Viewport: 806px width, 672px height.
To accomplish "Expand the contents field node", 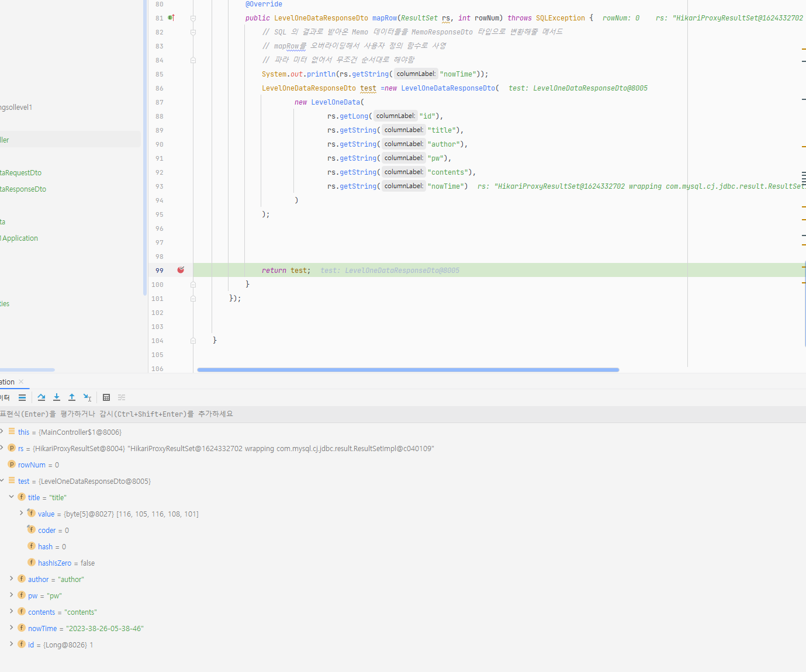I will (x=11, y=611).
